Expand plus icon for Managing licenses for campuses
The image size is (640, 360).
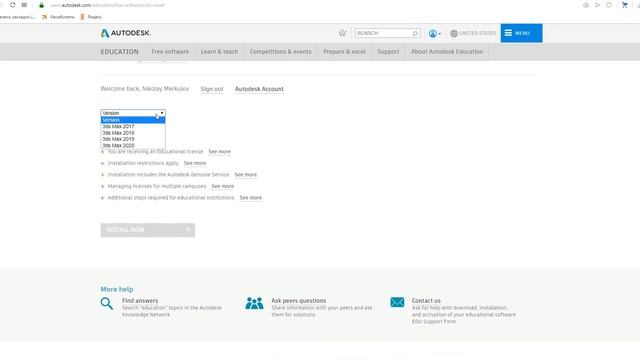click(102, 186)
